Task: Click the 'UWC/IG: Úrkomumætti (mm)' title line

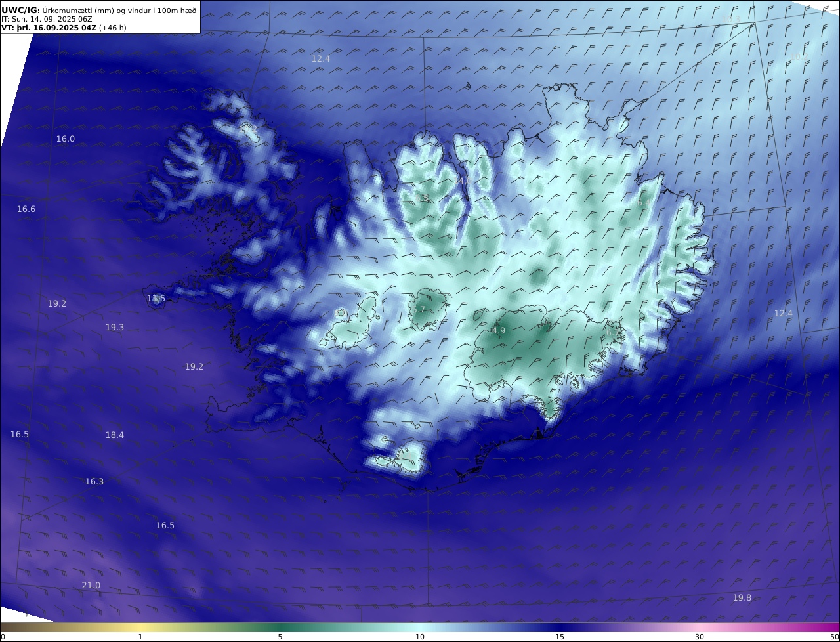Action: click(x=98, y=10)
